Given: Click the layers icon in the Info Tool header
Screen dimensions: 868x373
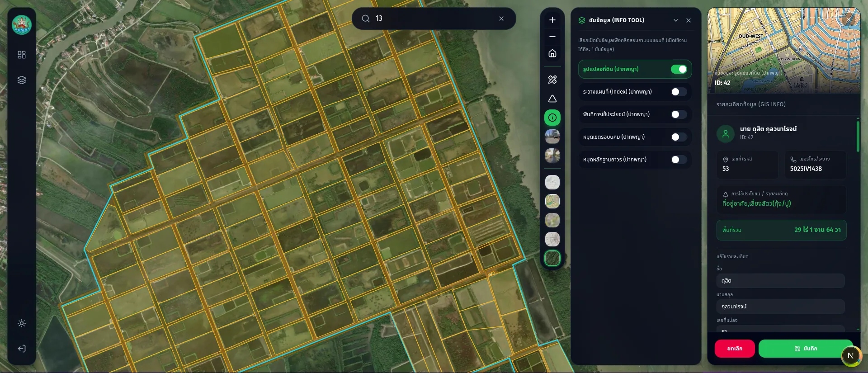Looking at the screenshot, I should (x=582, y=20).
